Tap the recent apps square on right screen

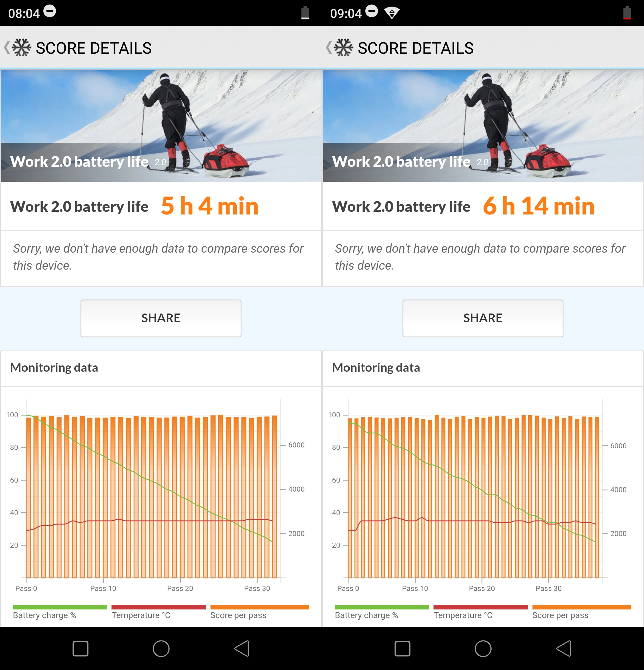point(402,649)
